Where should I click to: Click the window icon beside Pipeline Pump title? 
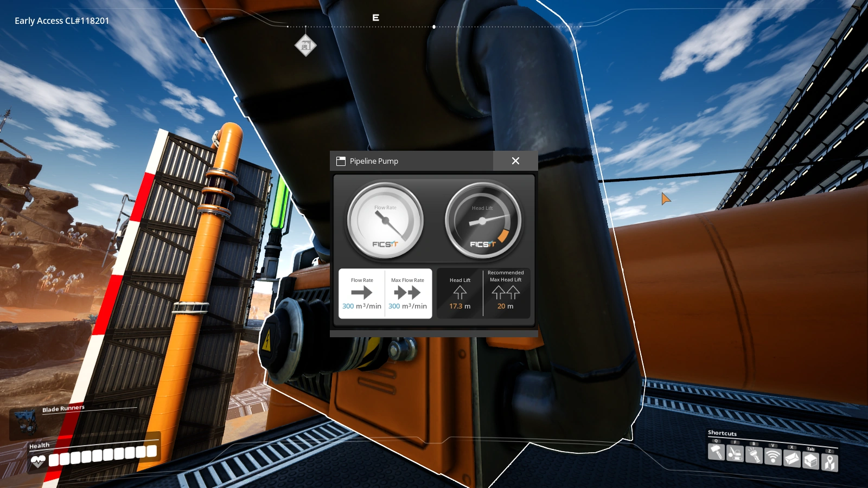[341, 161]
